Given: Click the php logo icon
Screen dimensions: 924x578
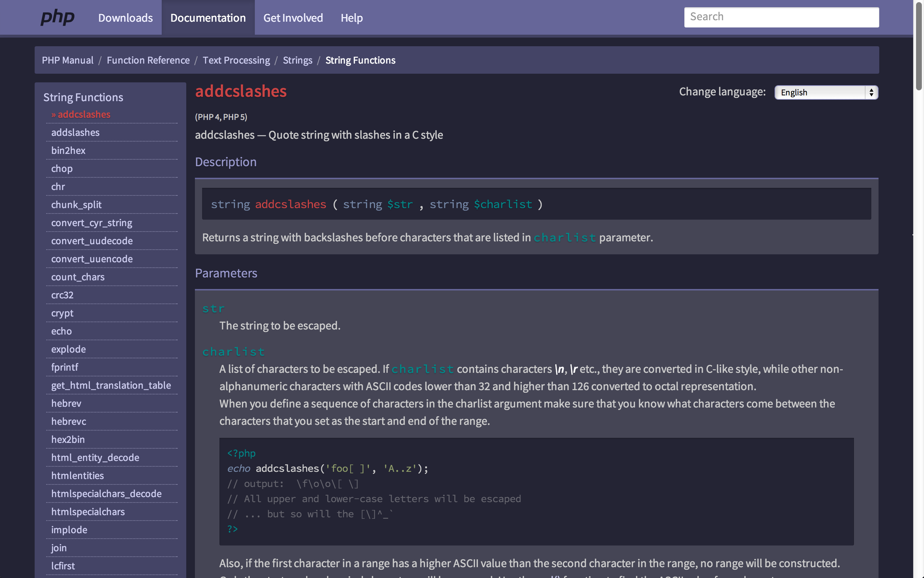Looking at the screenshot, I should 57,18.
